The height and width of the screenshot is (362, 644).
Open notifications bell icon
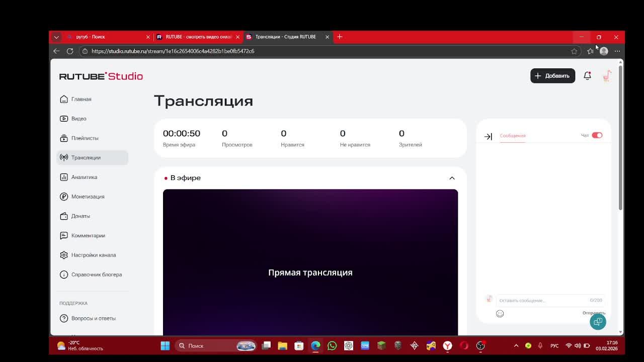587,76
